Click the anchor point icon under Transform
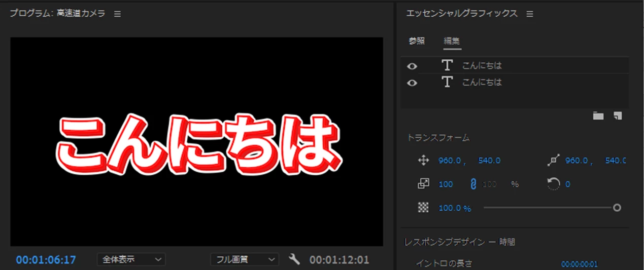 pos(553,161)
